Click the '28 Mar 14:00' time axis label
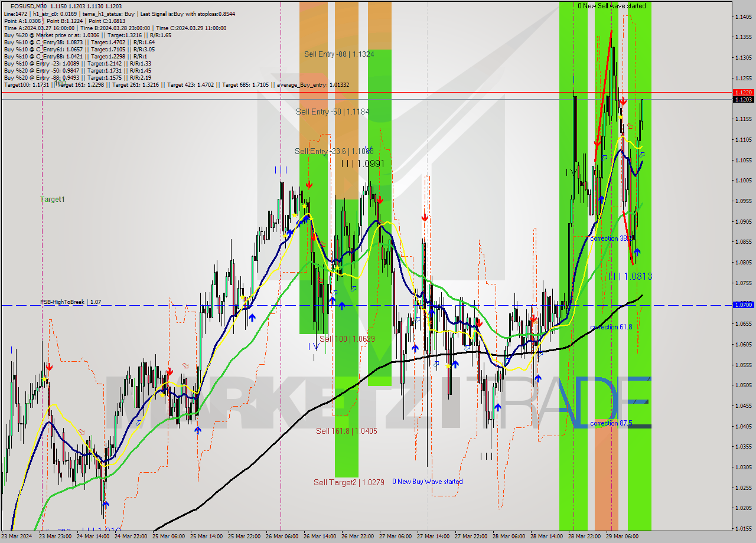Image resolution: width=756 pixels, height=543 pixels. coord(548,537)
